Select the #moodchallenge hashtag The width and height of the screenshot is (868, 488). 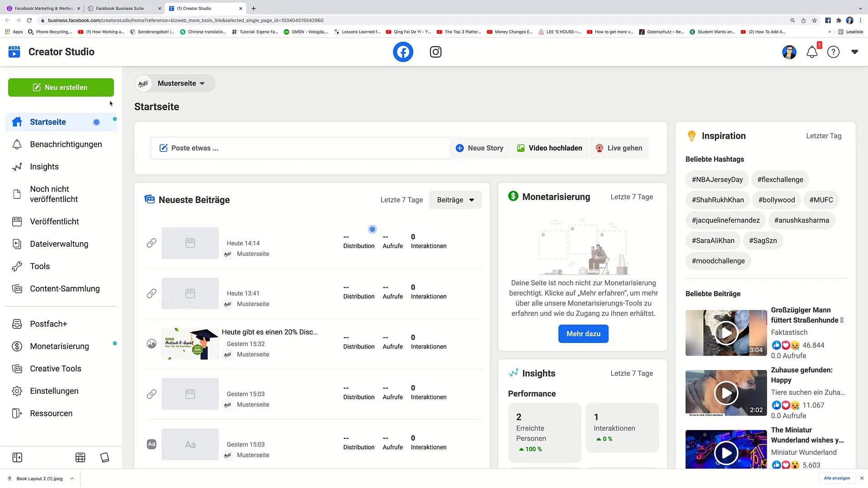(718, 261)
